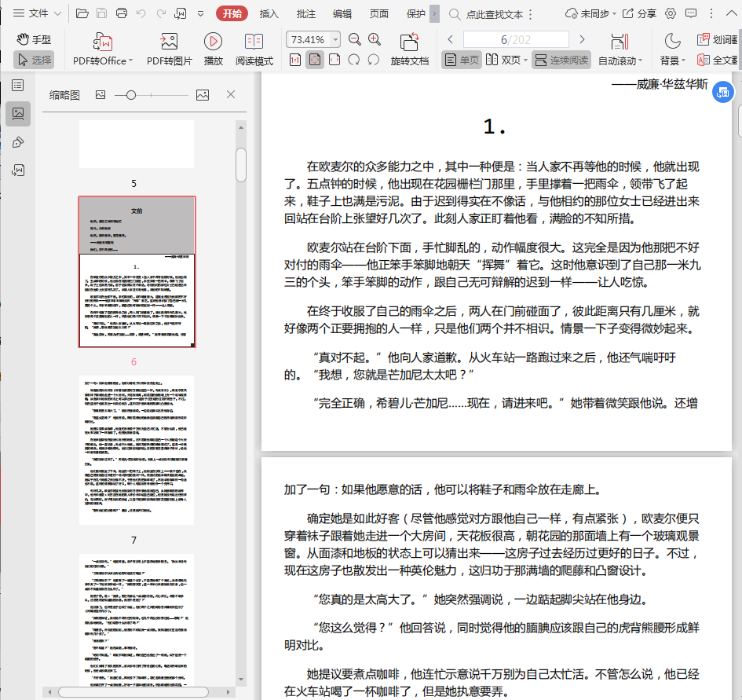The width and height of the screenshot is (742, 700).
Task: Click the print icon
Action: (122, 13)
